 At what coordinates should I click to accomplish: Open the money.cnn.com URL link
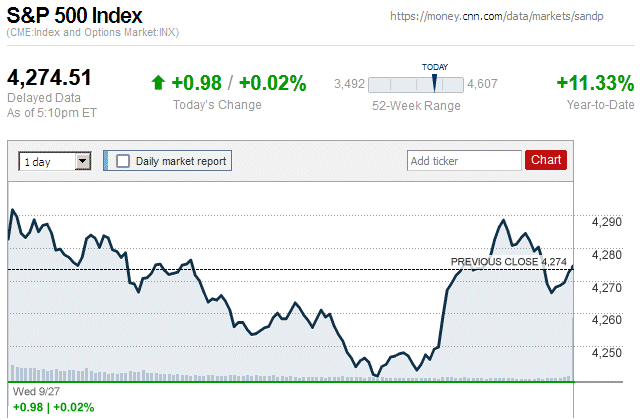pyautogui.click(x=512, y=17)
